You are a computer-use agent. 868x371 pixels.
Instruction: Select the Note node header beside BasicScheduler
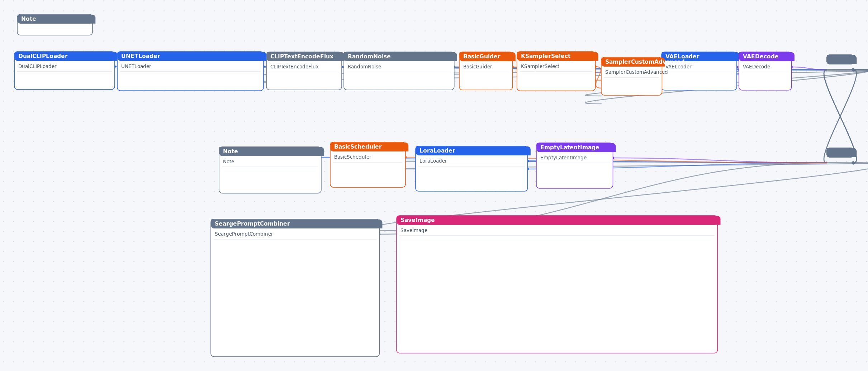pyautogui.click(x=271, y=151)
